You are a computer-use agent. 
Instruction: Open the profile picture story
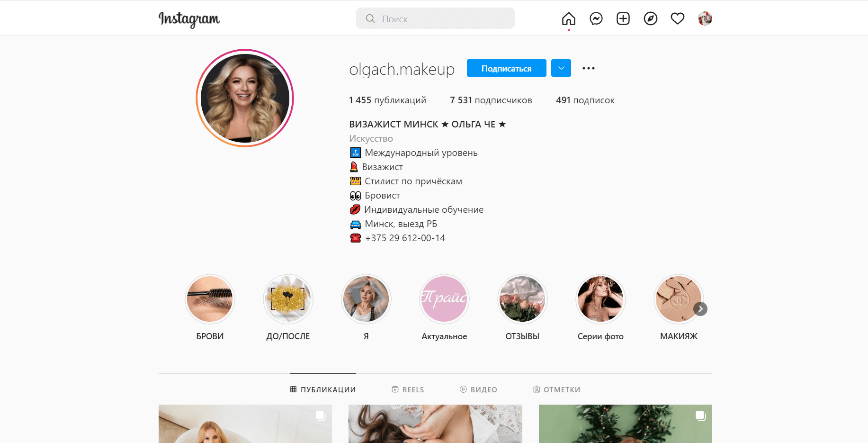pyautogui.click(x=245, y=98)
